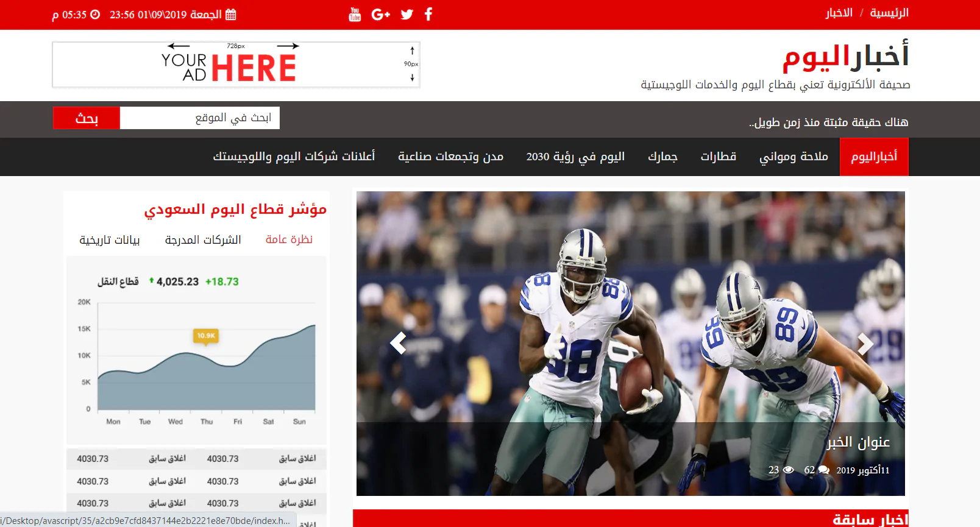Open the Twitter bird icon
This screenshot has height=527, width=980.
pos(407,15)
